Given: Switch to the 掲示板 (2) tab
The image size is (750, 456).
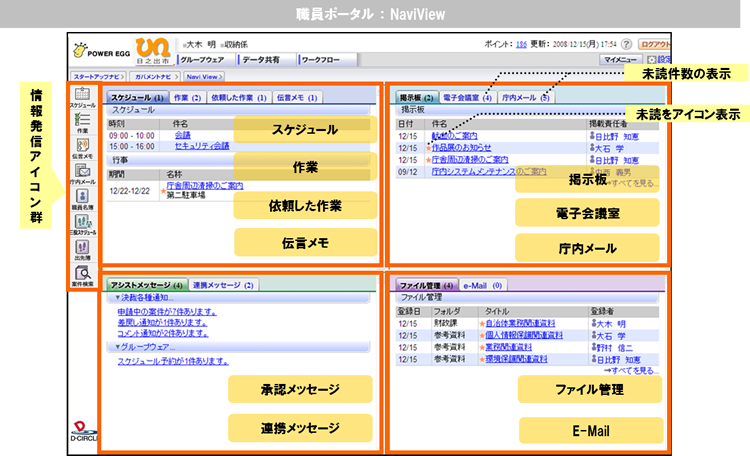Looking at the screenshot, I should (x=416, y=97).
